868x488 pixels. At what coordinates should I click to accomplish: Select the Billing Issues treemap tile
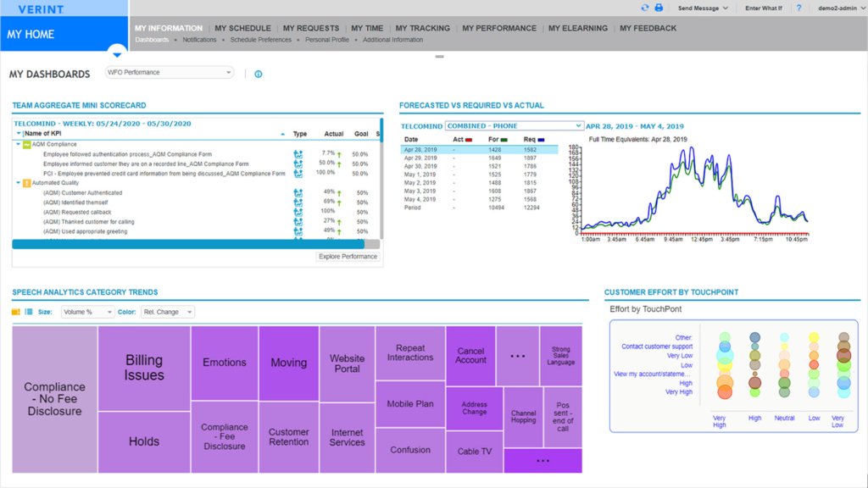tap(144, 368)
